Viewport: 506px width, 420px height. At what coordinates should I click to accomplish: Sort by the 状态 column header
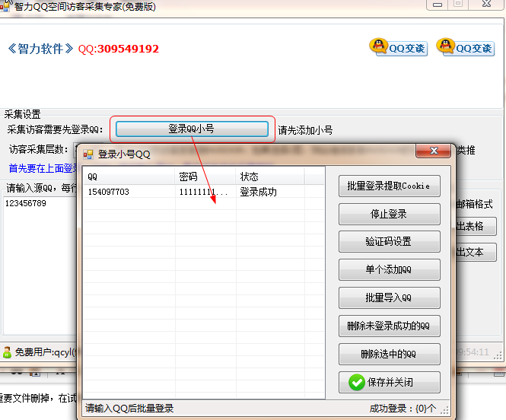[270, 177]
